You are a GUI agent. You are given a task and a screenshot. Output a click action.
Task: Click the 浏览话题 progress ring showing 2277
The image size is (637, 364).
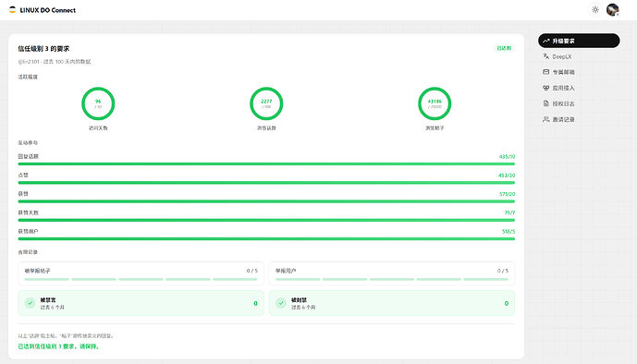coord(266,103)
